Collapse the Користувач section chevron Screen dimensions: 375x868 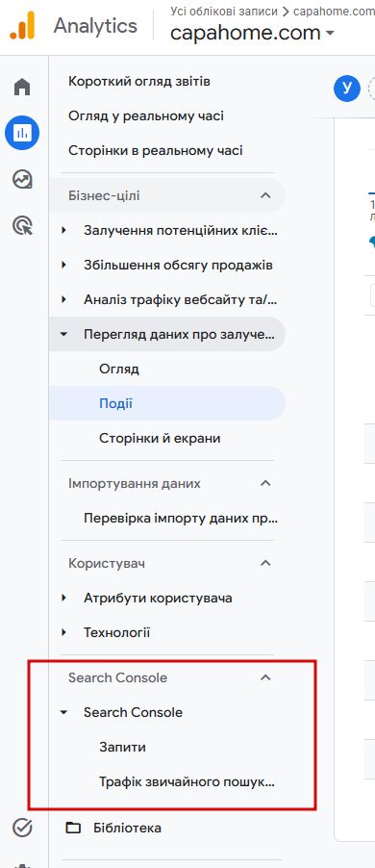click(265, 563)
